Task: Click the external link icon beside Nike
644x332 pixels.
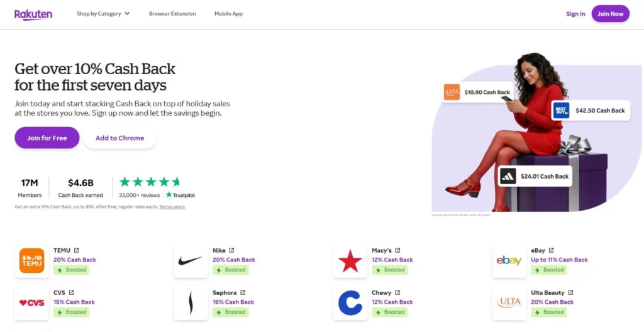Action: point(231,250)
